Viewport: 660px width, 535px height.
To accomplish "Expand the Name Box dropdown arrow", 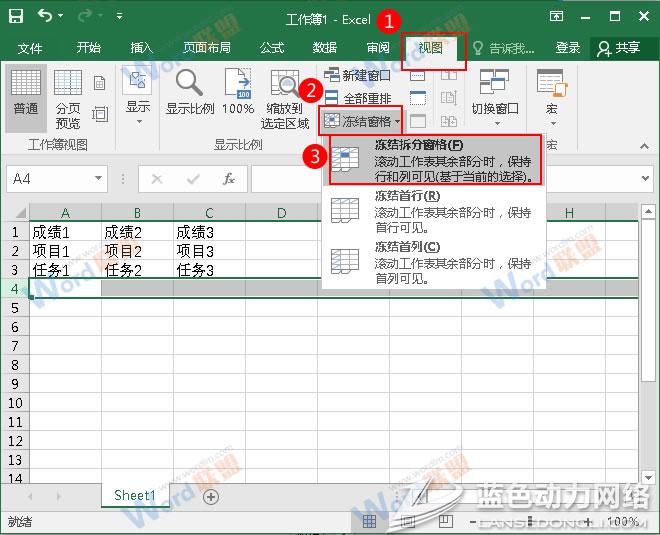I will coord(98,179).
